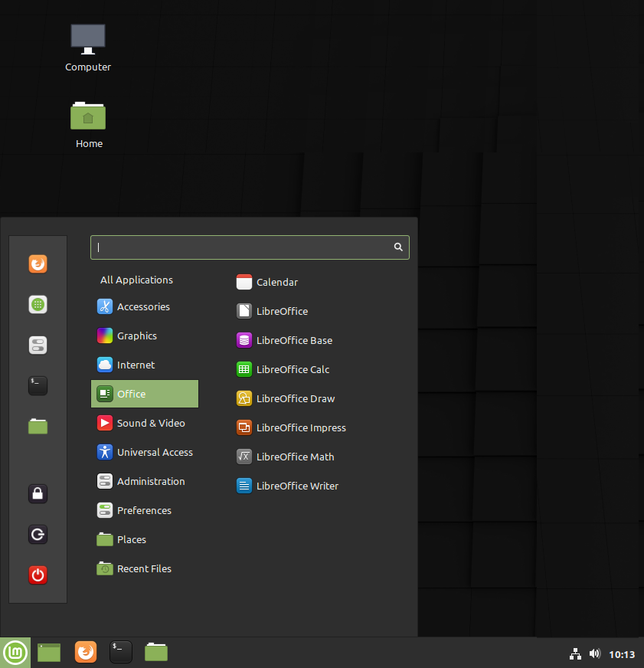Launch LibreOffice Writer

[x=296, y=486]
